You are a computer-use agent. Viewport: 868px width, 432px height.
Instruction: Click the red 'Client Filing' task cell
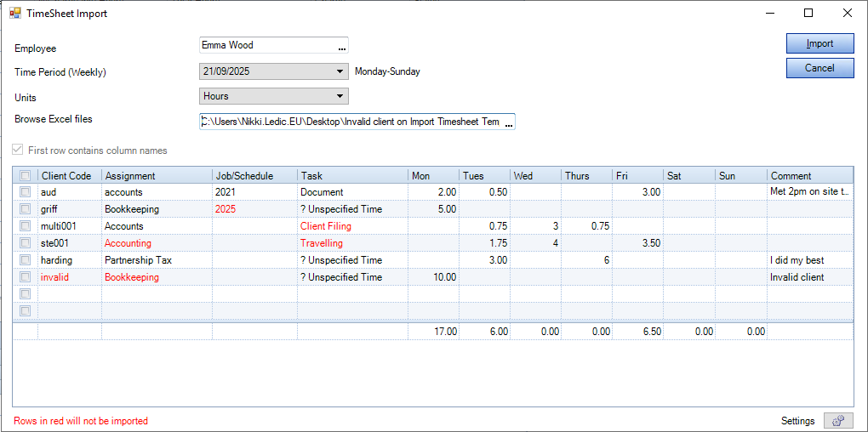(352, 226)
